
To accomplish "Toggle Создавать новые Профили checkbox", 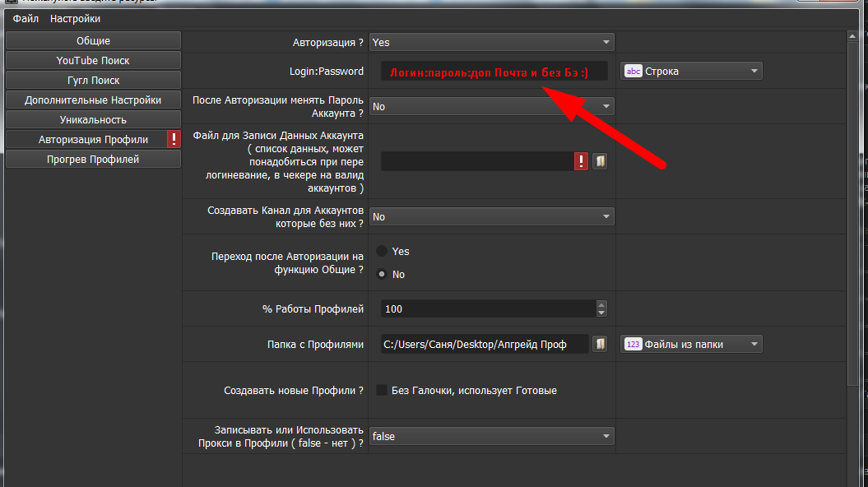I will (382, 390).
